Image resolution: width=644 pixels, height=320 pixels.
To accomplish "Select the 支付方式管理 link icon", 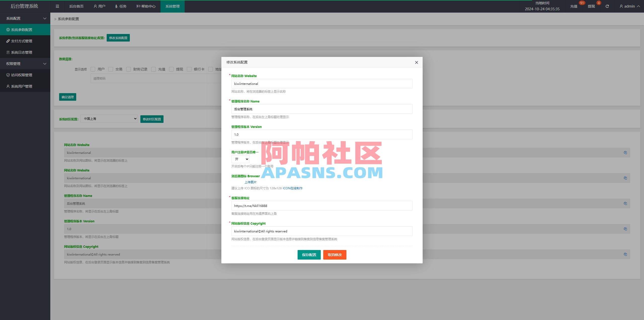I will [8, 41].
